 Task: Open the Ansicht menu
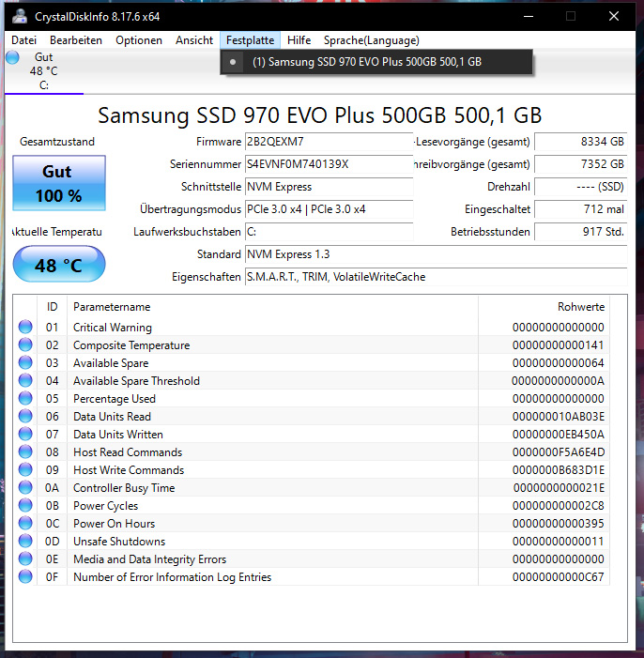[194, 40]
